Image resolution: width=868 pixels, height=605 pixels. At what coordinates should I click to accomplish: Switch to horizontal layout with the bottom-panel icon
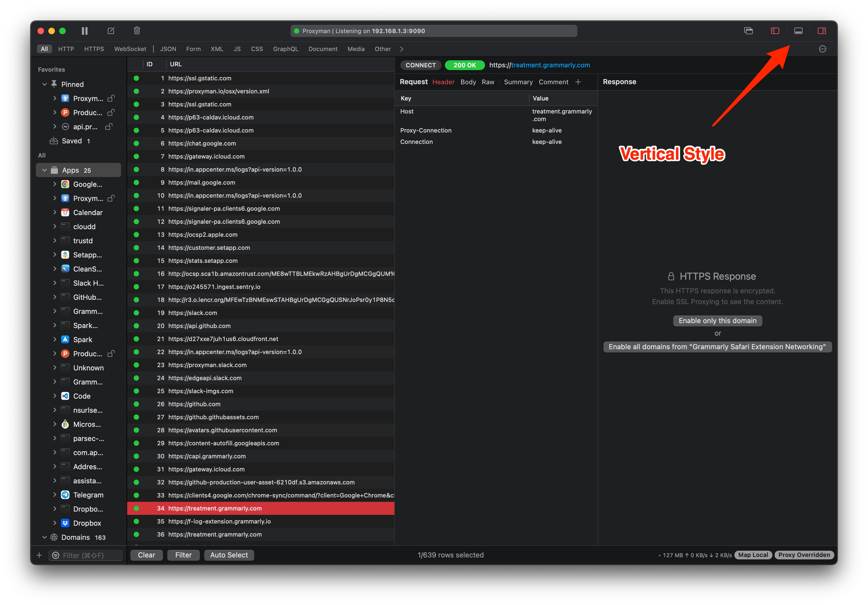point(798,31)
